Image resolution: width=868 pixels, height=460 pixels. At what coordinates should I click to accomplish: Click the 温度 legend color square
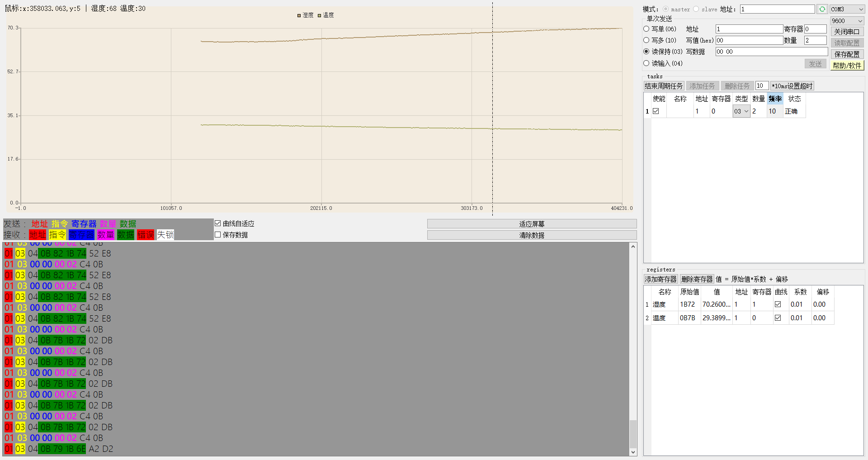click(x=320, y=15)
